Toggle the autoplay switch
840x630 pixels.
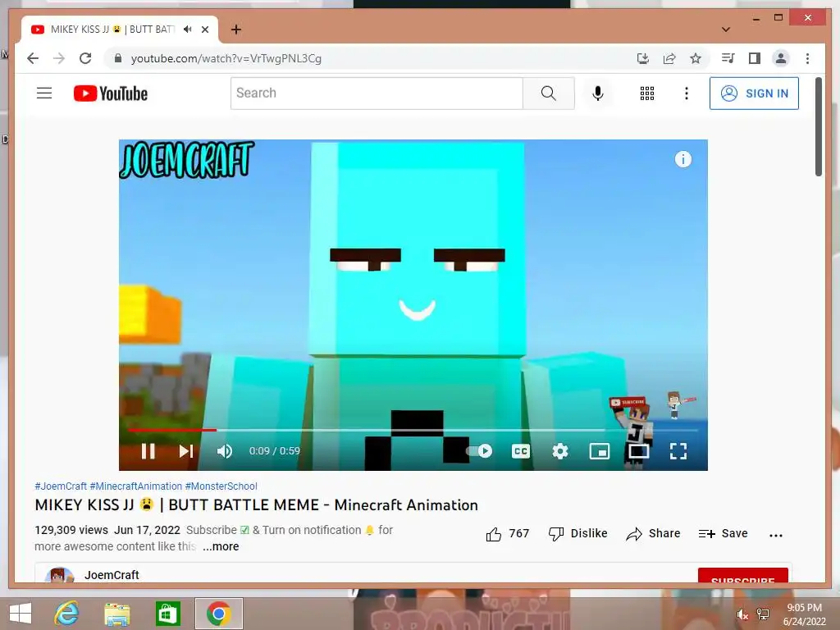(479, 451)
